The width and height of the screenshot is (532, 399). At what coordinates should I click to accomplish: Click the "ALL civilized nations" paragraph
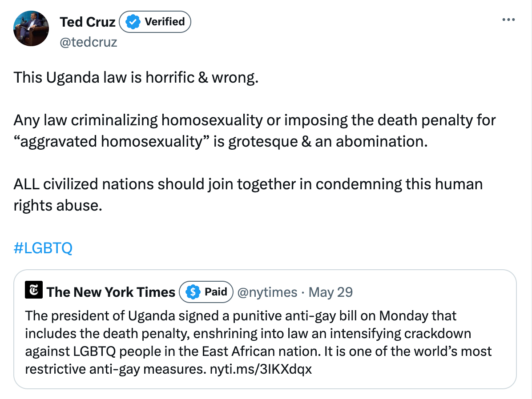click(x=248, y=184)
